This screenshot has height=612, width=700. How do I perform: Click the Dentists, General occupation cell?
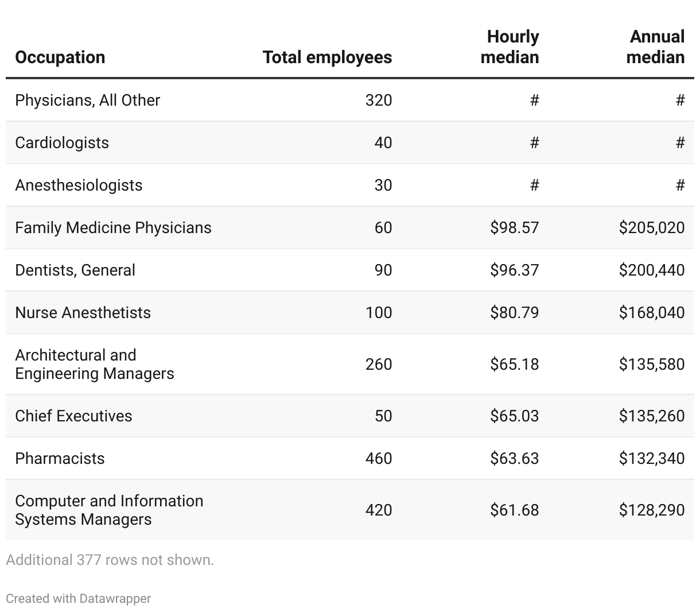pos(75,270)
